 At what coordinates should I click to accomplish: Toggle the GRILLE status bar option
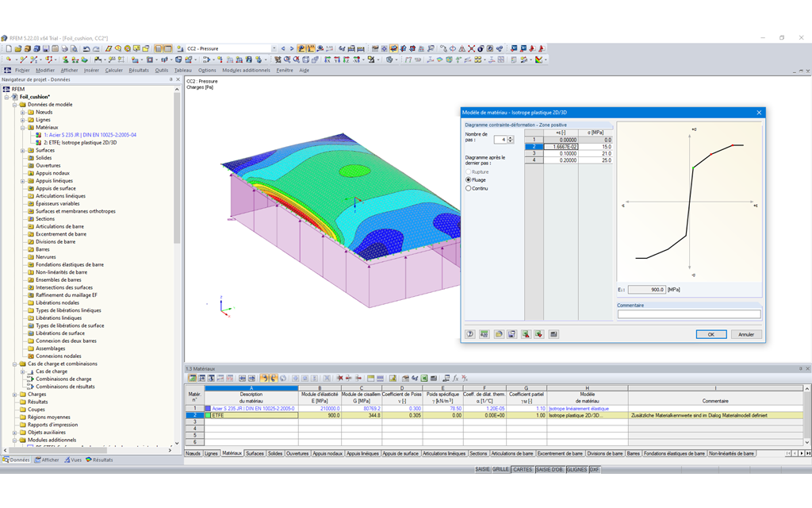[500, 469]
